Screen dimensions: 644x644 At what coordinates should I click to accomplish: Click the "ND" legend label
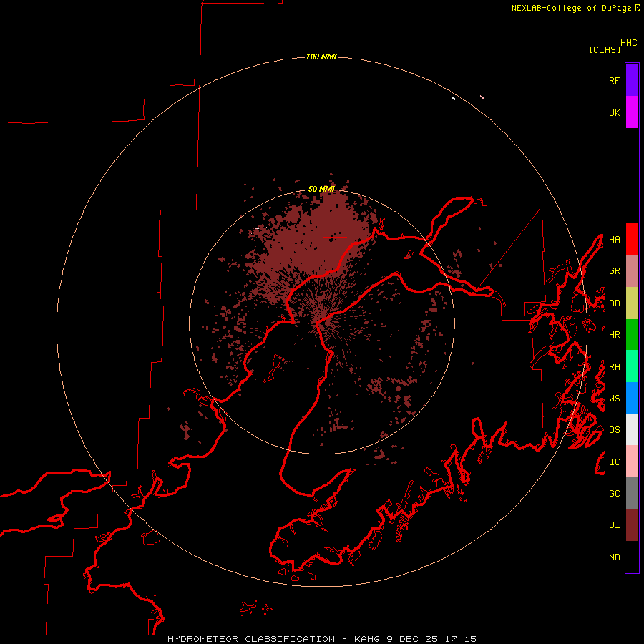coord(615,557)
